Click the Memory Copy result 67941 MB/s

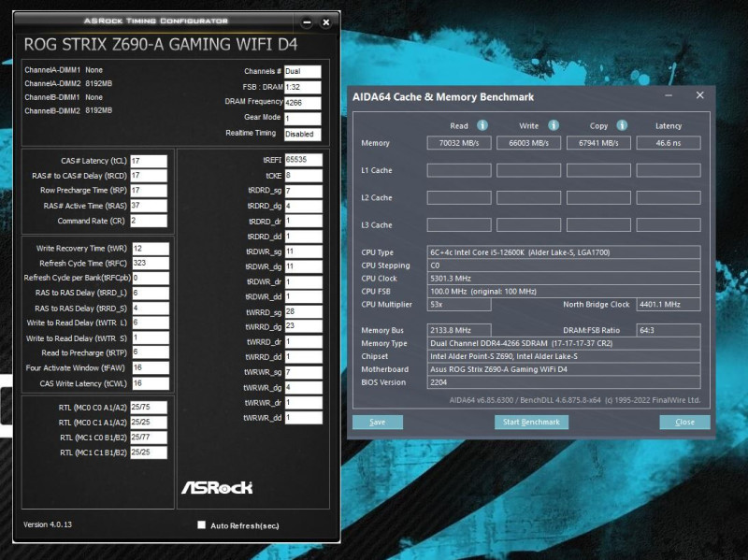[x=598, y=143]
